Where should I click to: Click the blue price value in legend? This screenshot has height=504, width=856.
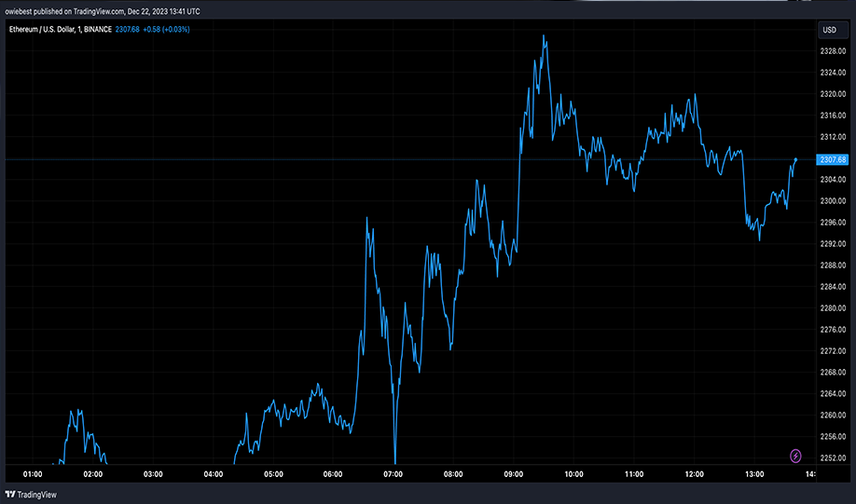[127, 30]
